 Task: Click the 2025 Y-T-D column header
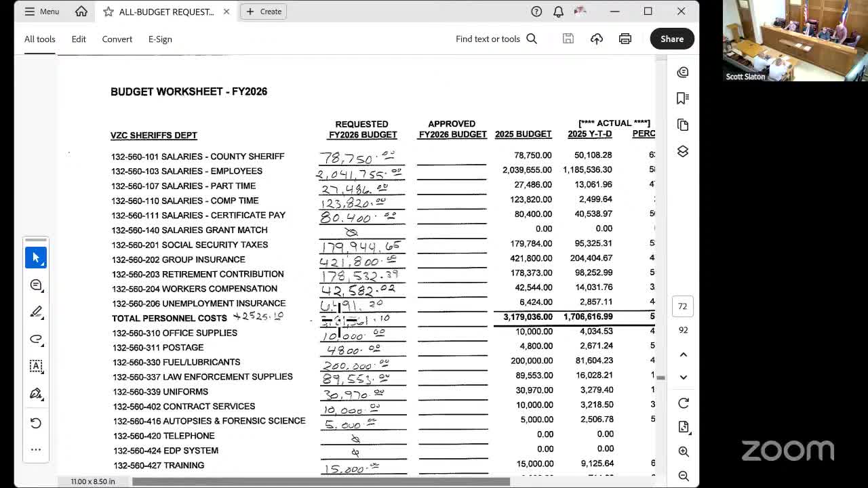pyautogui.click(x=590, y=134)
